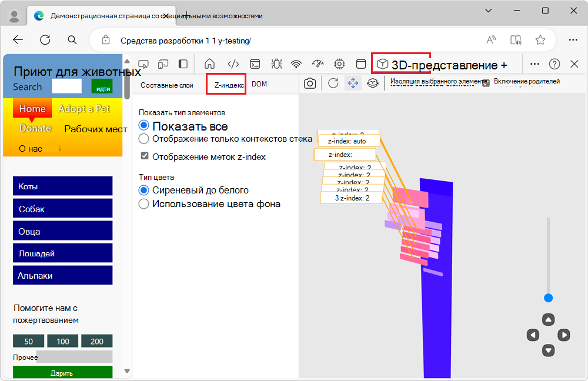Image resolution: width=588 pixels, height=381 pixels.
Task: Open the Application tool icon
Action: pos(361,64)
